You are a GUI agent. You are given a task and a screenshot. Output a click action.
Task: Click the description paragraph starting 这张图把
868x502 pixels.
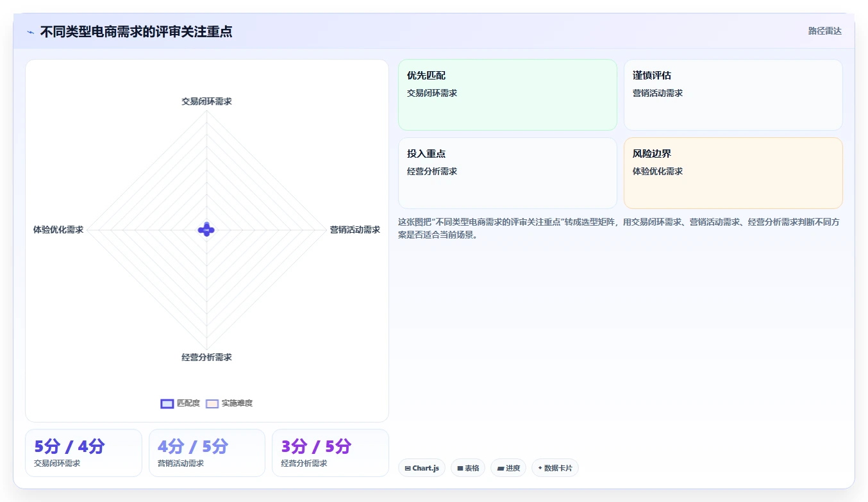point(620,228)
